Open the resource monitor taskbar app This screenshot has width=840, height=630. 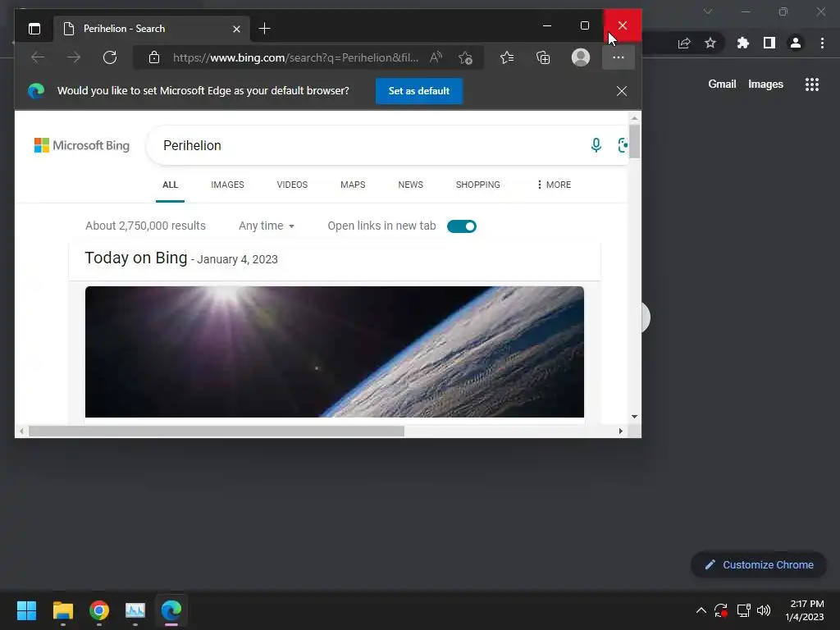pos(135,610)
